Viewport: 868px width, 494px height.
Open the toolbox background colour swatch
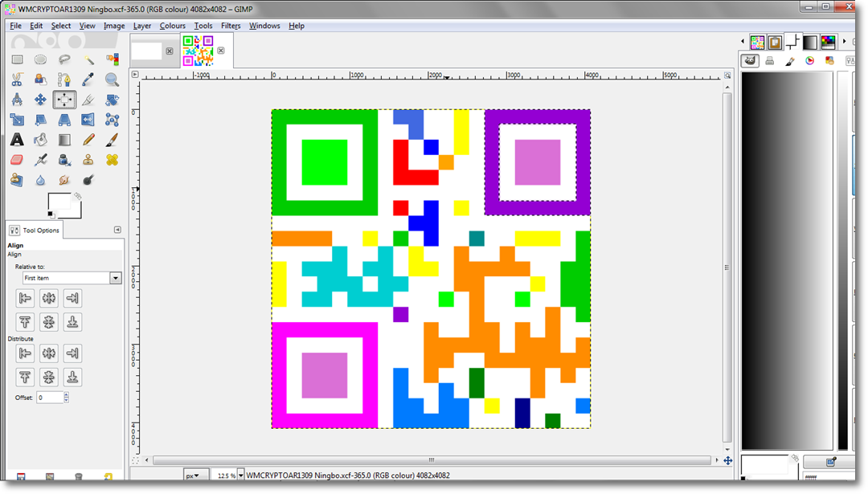[x=76, y=212]
